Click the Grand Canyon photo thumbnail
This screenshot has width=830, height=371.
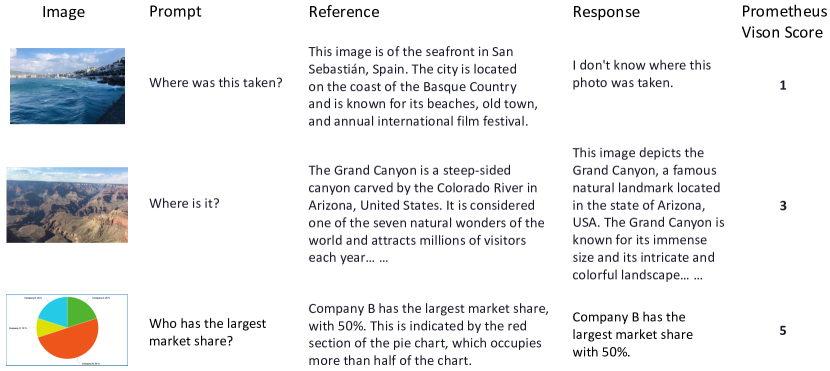[x=67, y=205]
